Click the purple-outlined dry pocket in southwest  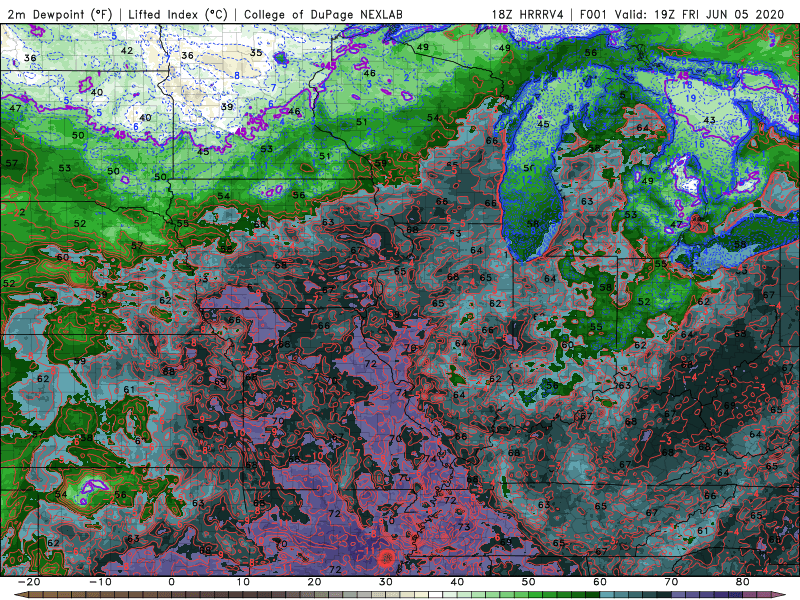point(92,486)
